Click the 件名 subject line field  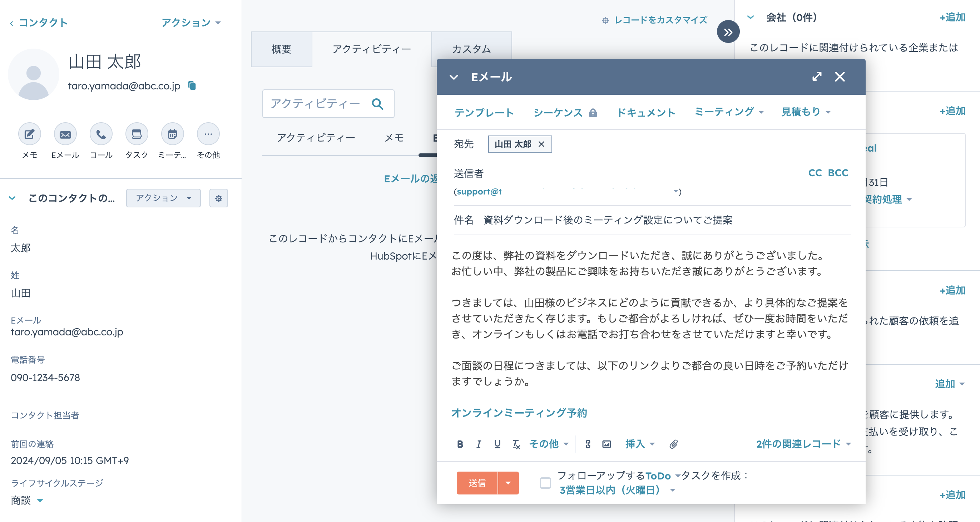click(652, 220)
